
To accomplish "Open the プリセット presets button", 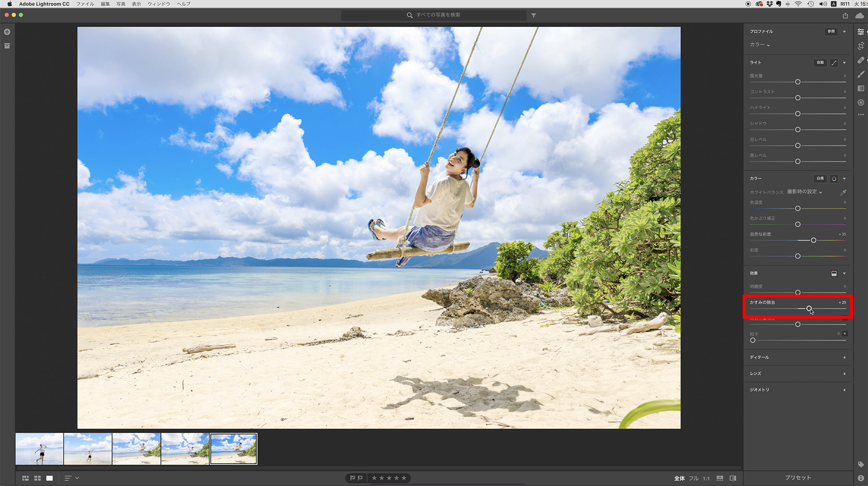I will pos(798,478).
